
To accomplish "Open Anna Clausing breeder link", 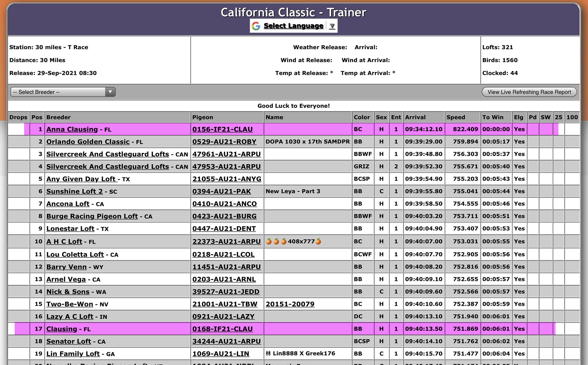I will (x=72, y=129).
